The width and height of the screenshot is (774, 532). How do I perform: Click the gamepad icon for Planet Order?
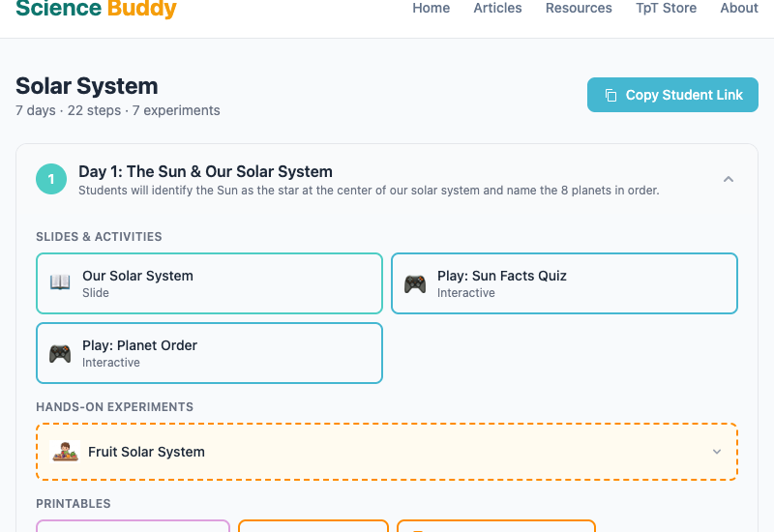coord(60,353)
